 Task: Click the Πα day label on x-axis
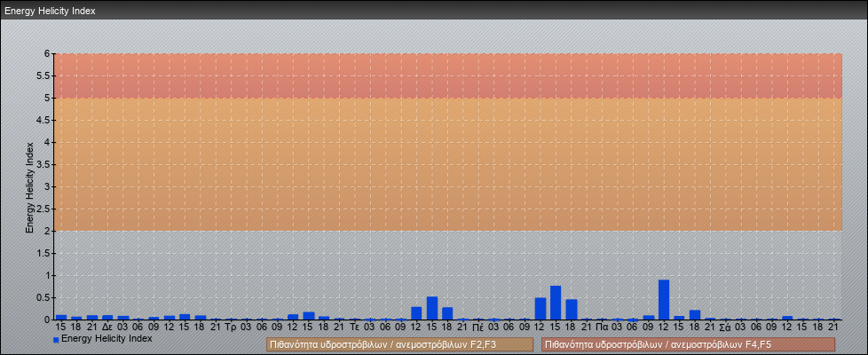click(x=602, y=327)
